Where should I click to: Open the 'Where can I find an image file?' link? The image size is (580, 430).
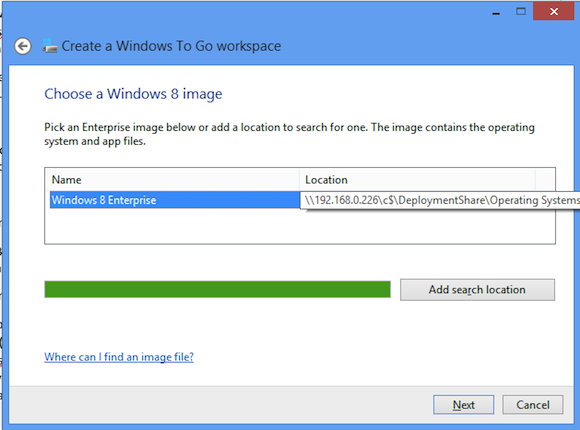[119, 357]
